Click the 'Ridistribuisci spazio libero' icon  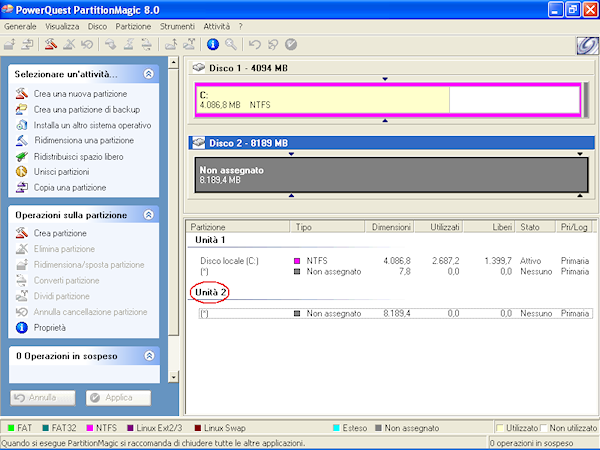pyautogui.click(x=24, y=157)
